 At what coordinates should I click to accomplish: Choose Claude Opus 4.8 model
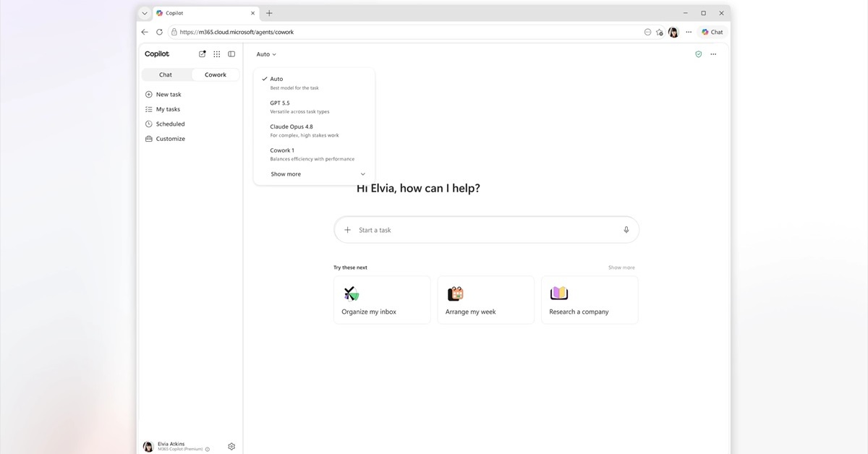point(315,130)
